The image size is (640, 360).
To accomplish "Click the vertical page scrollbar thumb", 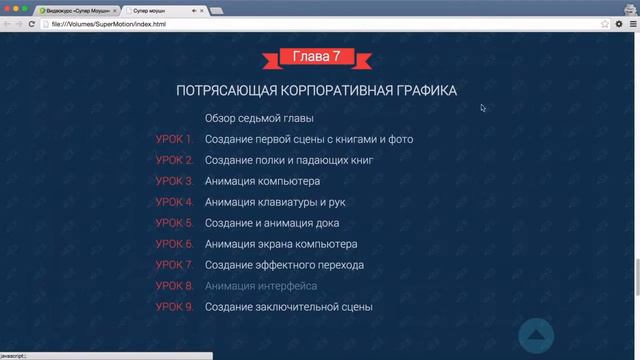I will point(637,276).
